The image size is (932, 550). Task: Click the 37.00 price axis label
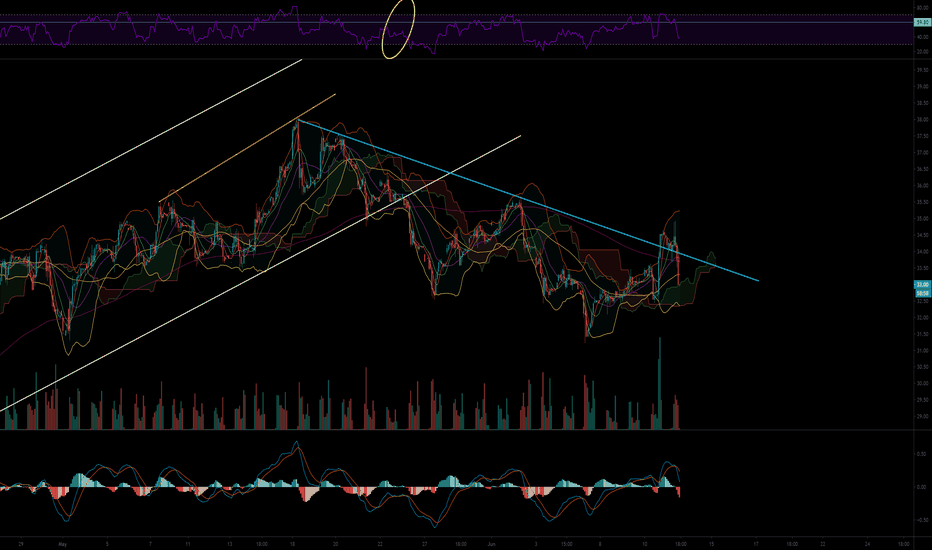point(922,153)
